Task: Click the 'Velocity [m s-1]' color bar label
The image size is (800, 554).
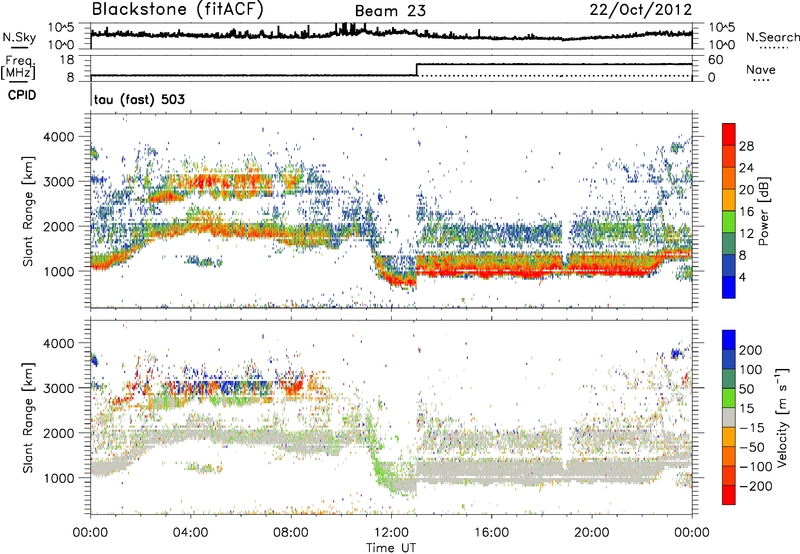Action: [781, 417]
